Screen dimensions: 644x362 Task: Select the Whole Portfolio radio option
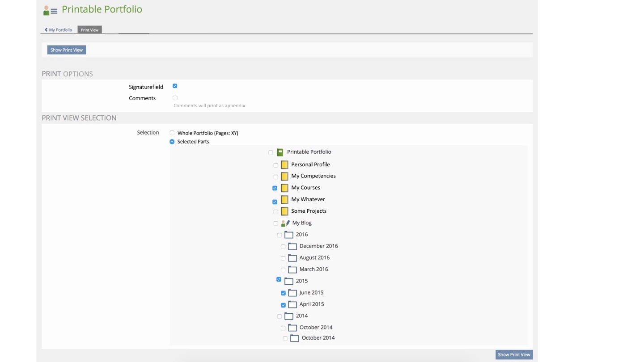(x=172, y=133)
